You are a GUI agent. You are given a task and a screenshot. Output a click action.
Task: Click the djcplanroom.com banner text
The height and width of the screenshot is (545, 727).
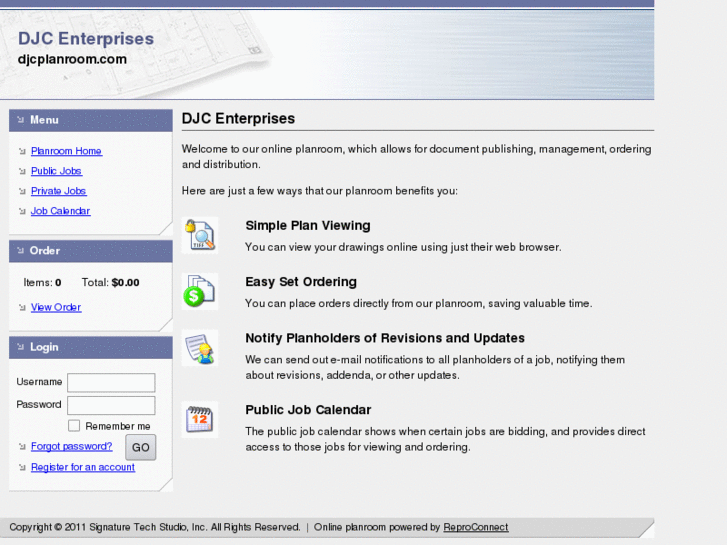(x=72, y=59)
